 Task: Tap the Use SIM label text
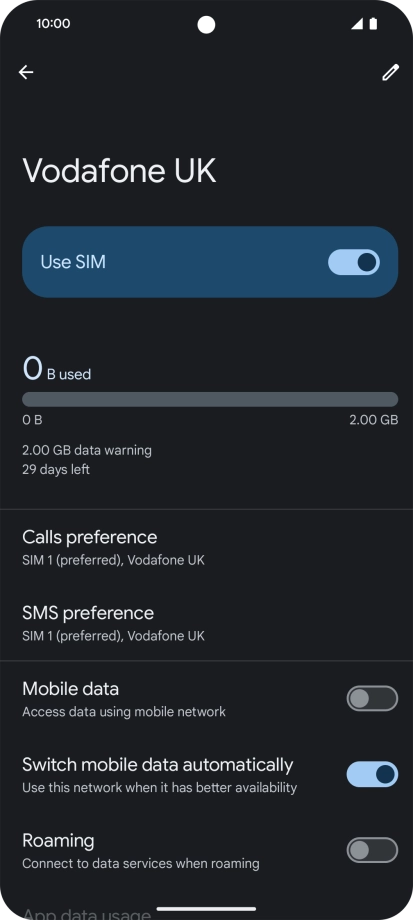(73, 262)
